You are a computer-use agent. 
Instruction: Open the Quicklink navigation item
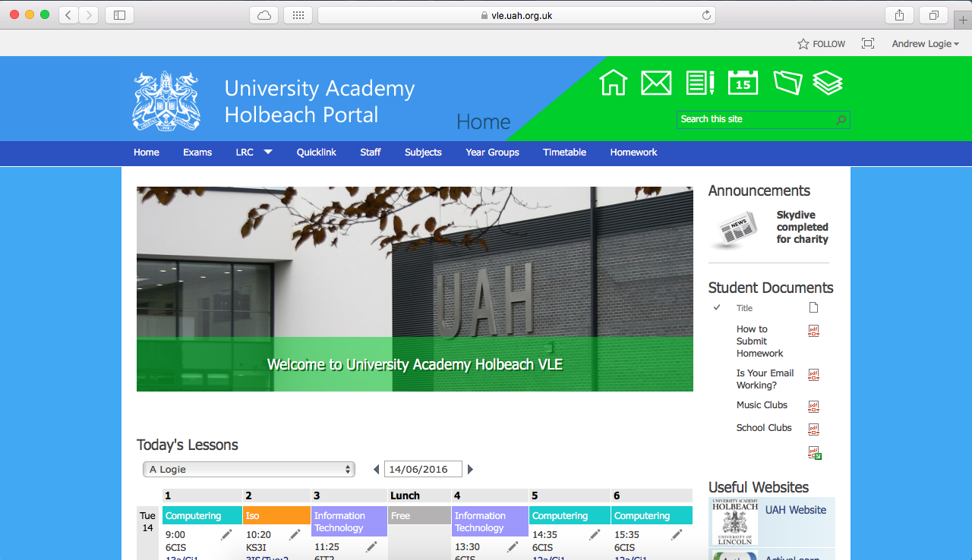317,153
